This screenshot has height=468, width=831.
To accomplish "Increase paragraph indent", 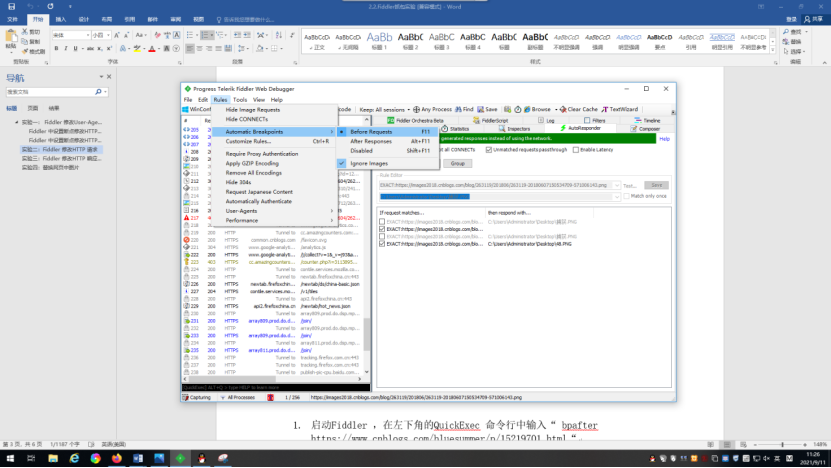I will click(x=247, y=35).
